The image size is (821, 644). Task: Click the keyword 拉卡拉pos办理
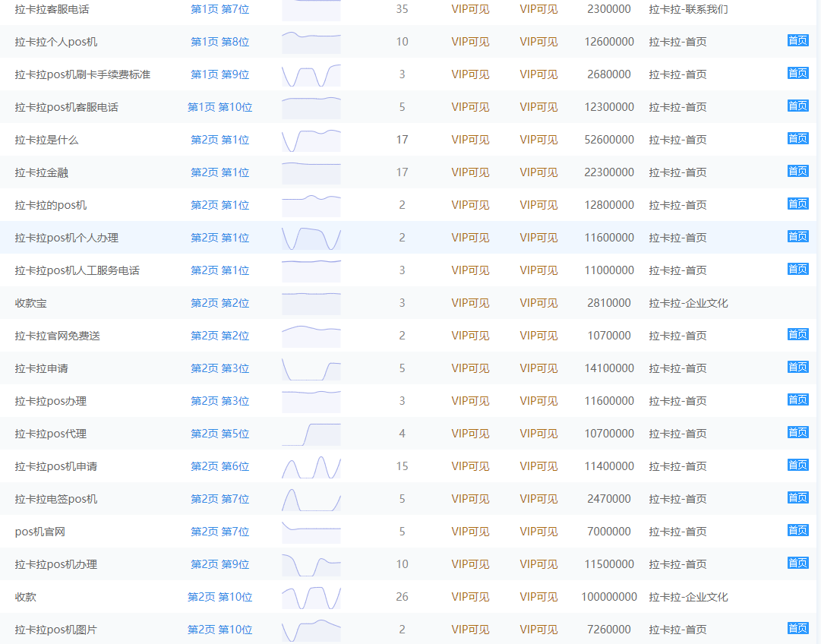click(x=51, y=401)
